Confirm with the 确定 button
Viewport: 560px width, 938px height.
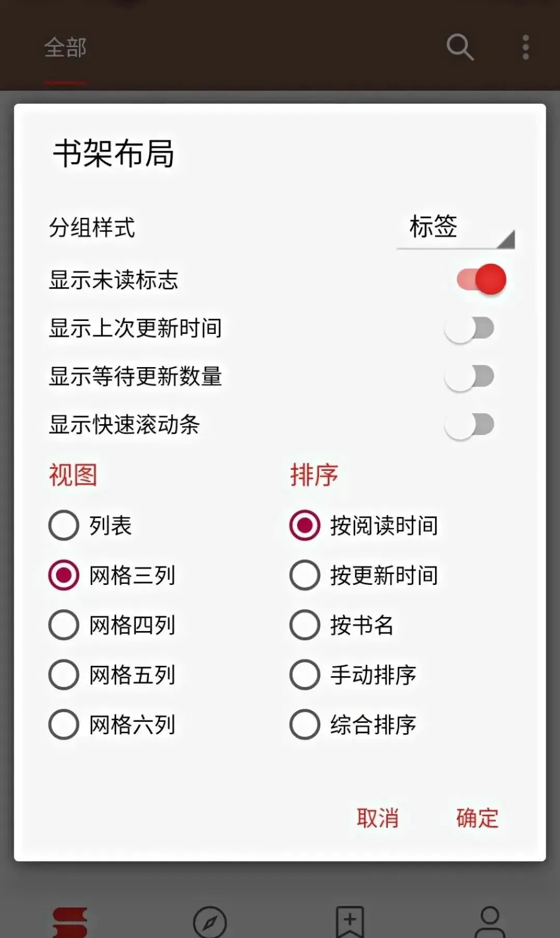point(477,818)
